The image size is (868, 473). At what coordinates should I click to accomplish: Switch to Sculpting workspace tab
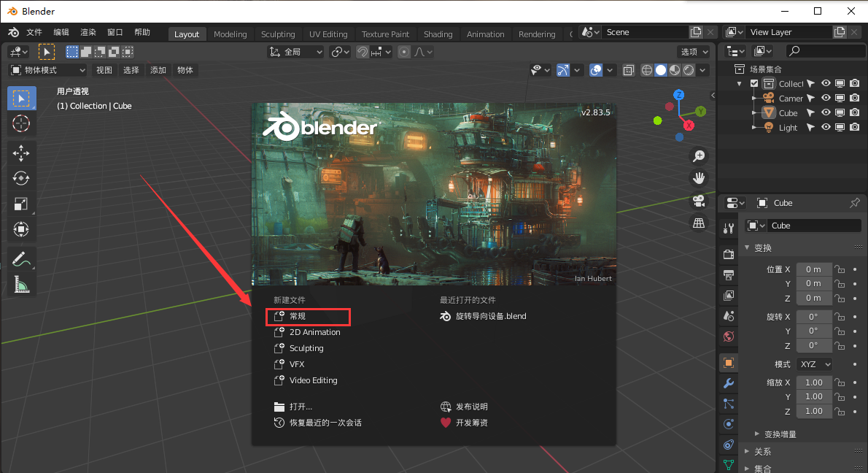(x=278, y=34)
